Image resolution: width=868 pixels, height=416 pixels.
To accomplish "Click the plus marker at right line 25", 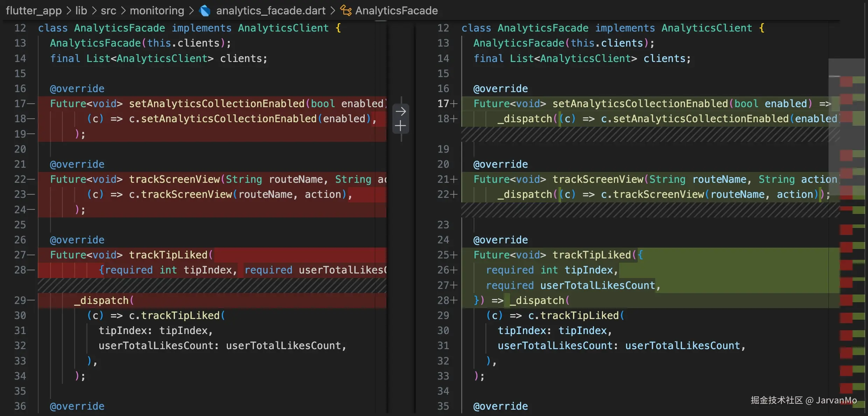I will [x=454, y=255].
